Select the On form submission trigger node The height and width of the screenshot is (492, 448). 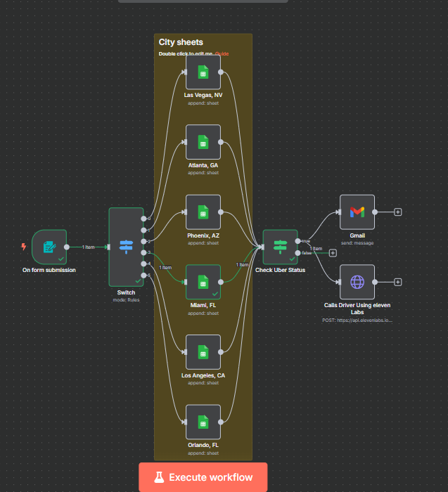pyautogui.click(x=49, y=247)
